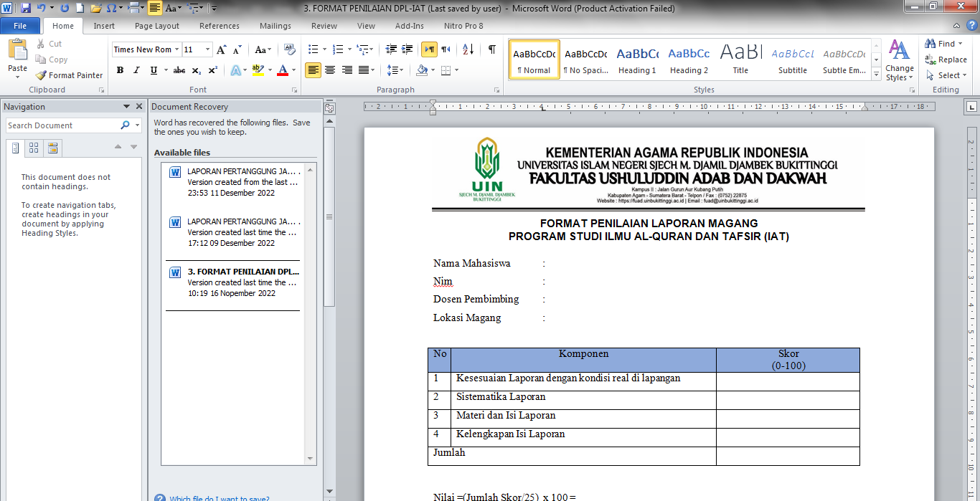The width and height of the screenshot is (980, 501).
Task: Toggle Show/Hide paragraph marks
Action: tap(491, 49)
